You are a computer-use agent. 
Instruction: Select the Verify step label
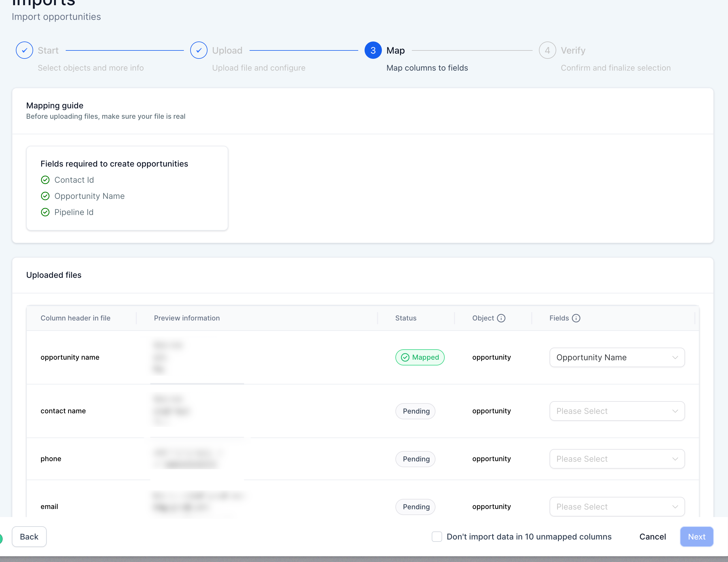coord(573,50)
